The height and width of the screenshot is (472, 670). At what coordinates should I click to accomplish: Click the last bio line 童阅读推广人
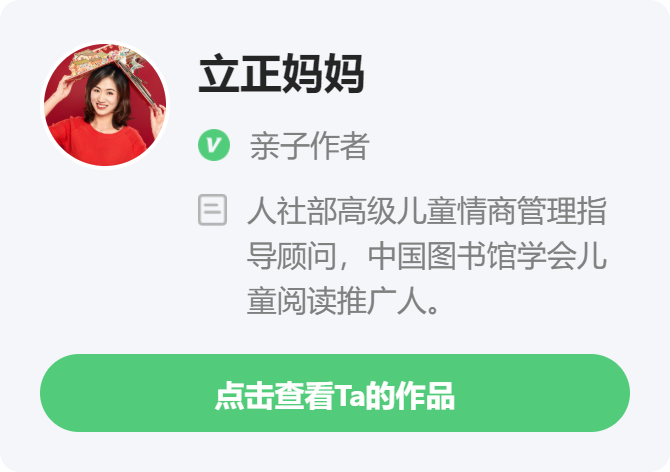coord(343,301)
